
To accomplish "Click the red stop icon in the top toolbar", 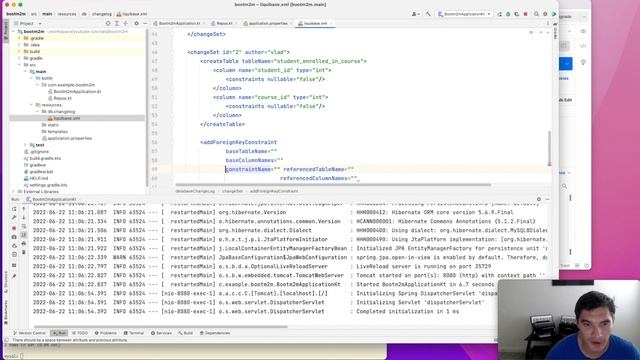I will coord(526,14).
